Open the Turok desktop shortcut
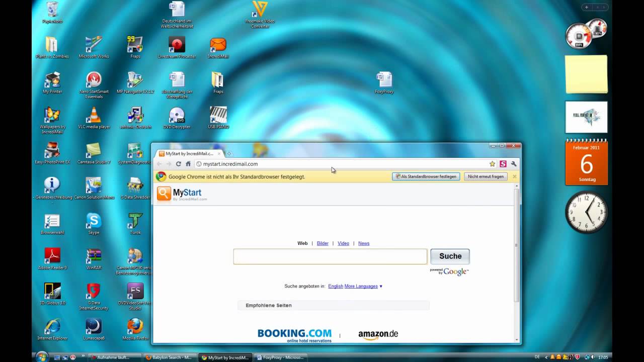This screenshot has width=644, height=362. (x=135, y=223)
